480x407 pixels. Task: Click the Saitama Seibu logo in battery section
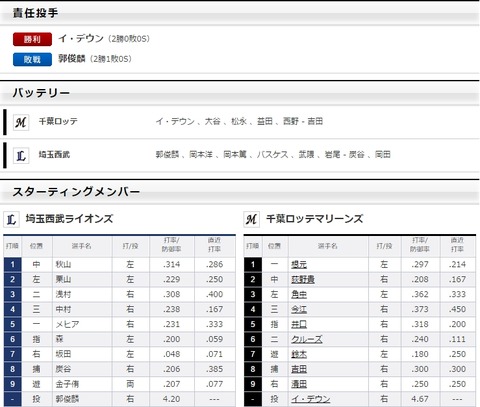pos(21,155)
